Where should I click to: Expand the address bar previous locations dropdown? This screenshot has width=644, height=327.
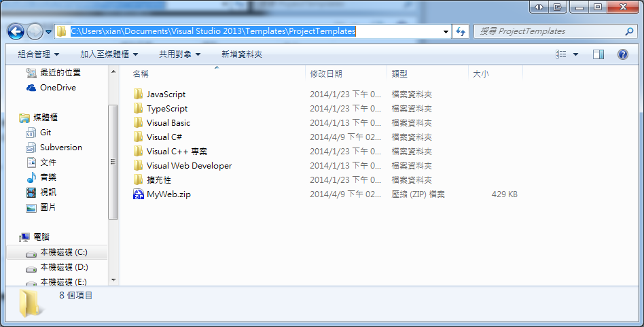tap(446, 32)
